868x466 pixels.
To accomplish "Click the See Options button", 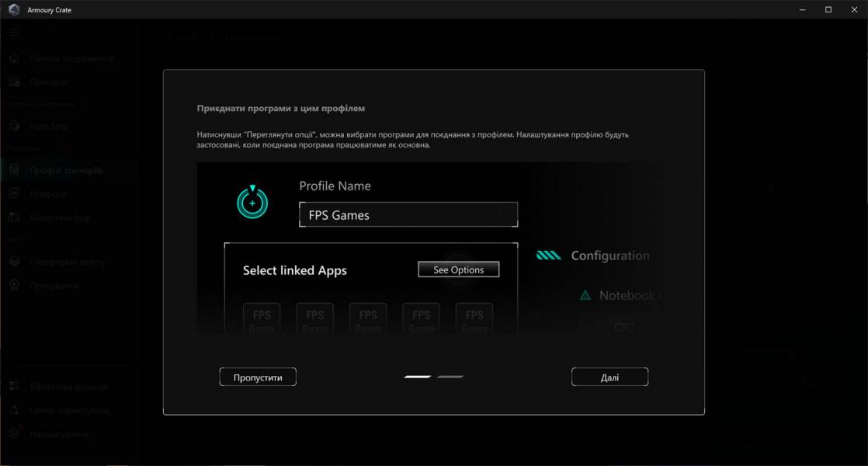I will [x=458, y=270].
